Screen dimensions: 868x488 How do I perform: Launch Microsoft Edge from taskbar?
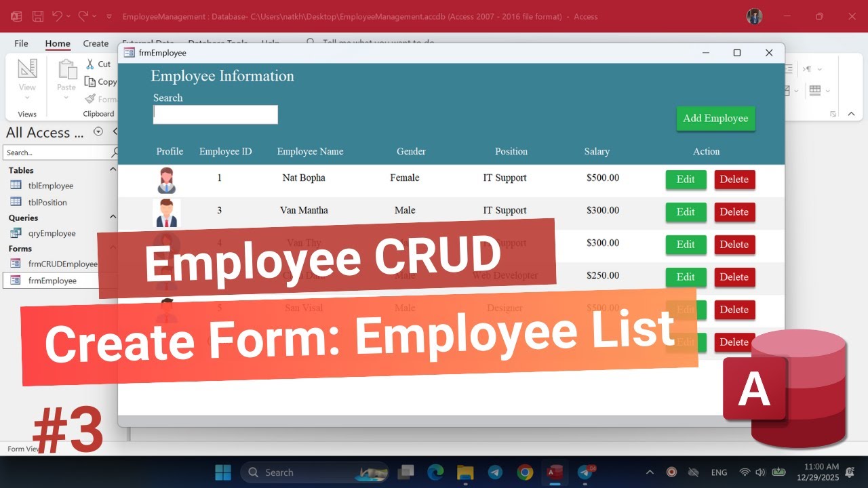pos(435,472)
